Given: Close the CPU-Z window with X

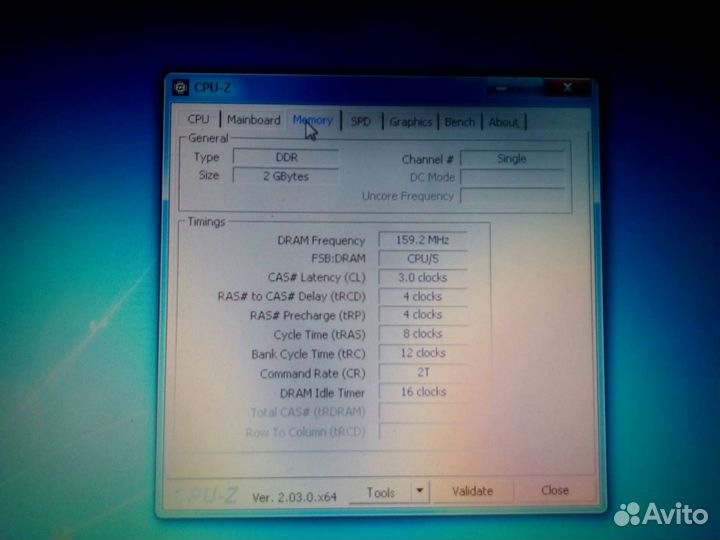Looking at the screenshot, I should point(567,87).
